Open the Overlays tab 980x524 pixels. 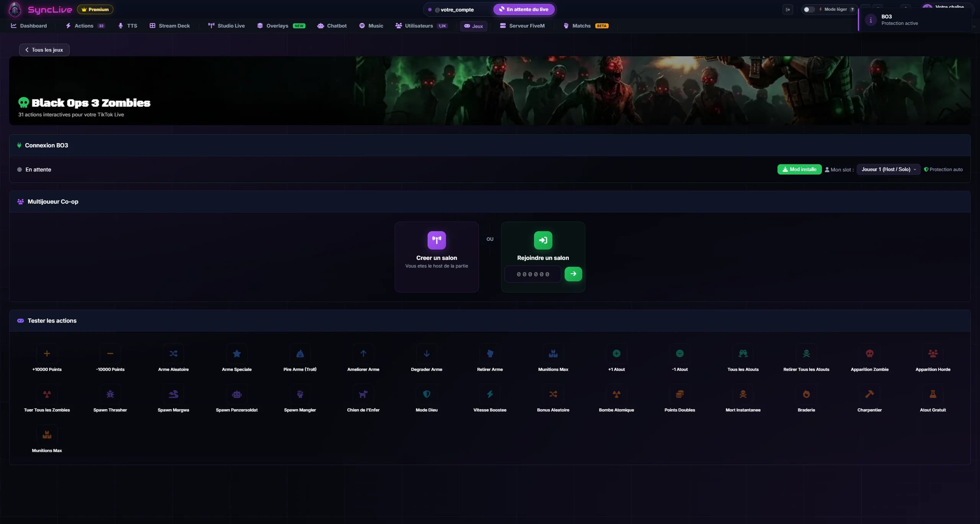281,26
